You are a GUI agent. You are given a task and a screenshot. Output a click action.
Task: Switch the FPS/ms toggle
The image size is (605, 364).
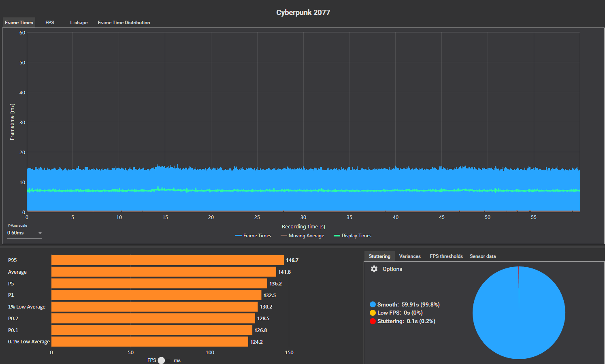click(x=161, y=360)
